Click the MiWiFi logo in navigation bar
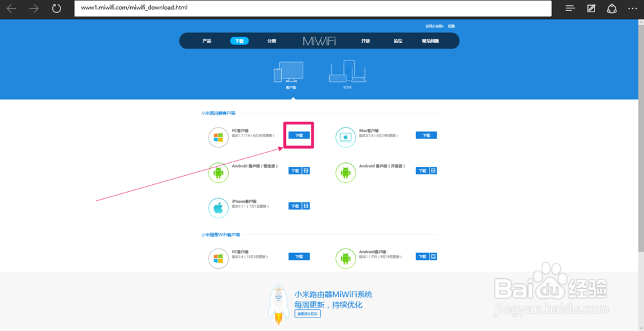644x331 pixels. (319, 41)
